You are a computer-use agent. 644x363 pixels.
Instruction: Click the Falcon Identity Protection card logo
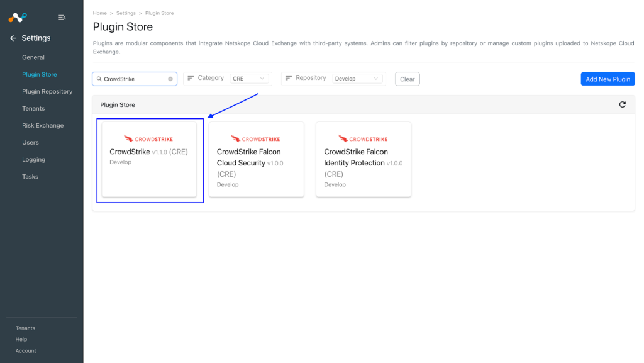[x=363, y=139]
